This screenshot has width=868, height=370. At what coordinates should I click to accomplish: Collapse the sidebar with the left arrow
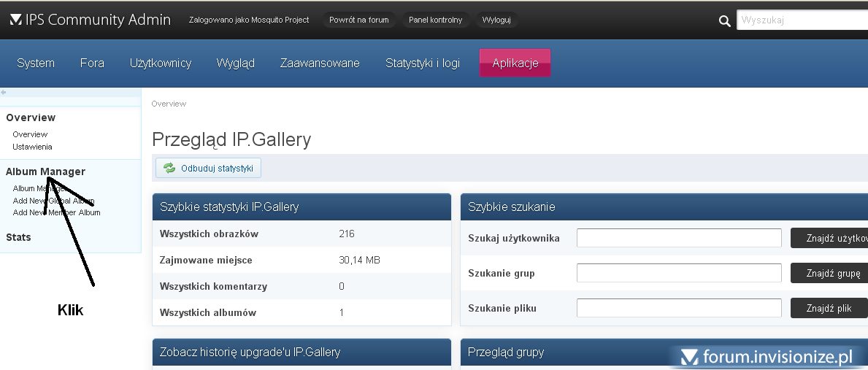[4, 93]
